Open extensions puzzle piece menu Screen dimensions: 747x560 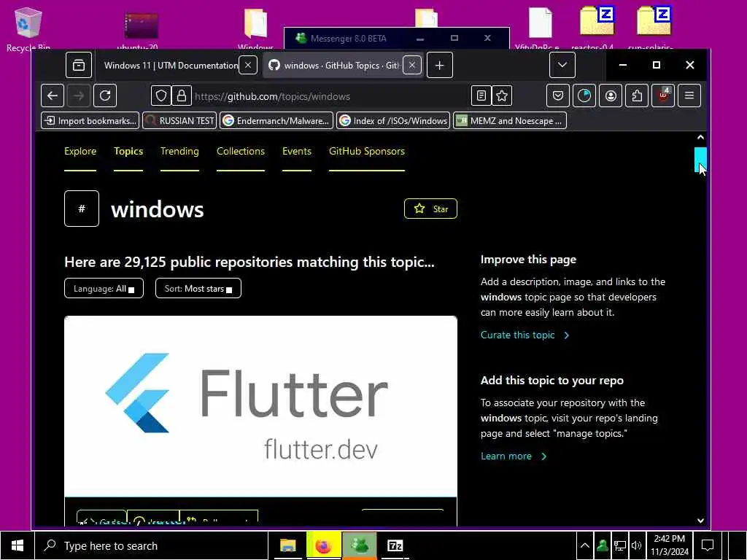coord(637,96)
